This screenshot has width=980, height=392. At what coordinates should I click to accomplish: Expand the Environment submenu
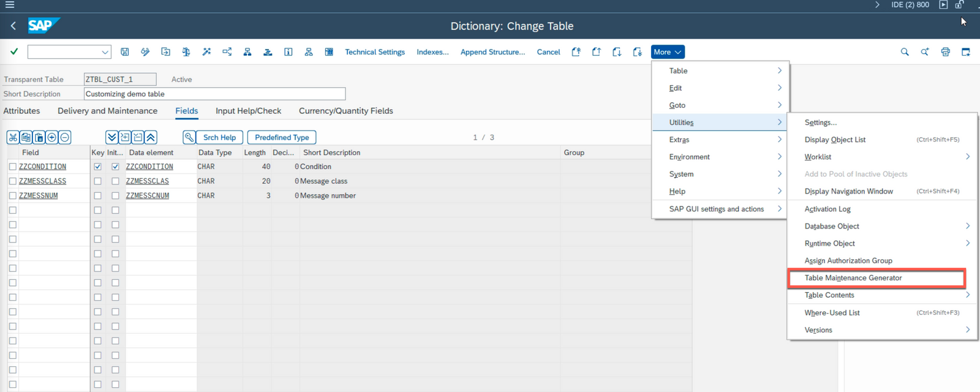click(720, 157)
